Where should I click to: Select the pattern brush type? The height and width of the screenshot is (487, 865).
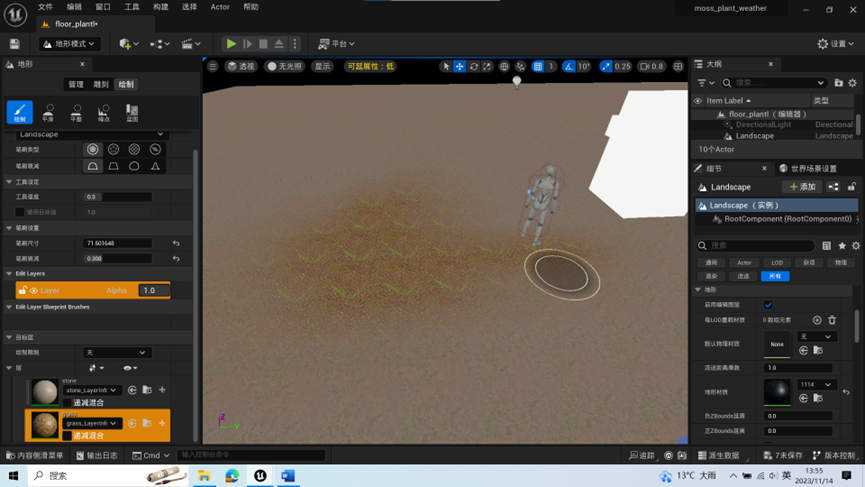[134, 149]
